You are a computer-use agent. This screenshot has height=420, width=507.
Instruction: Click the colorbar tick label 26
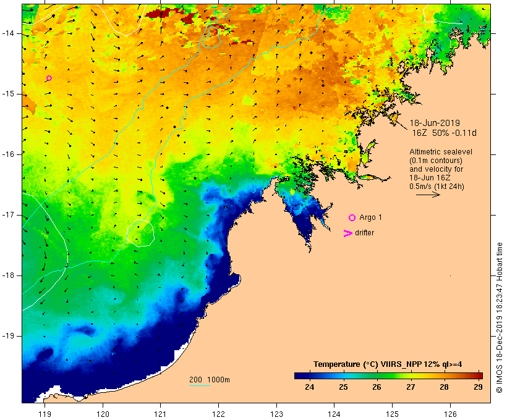(377, 387)
